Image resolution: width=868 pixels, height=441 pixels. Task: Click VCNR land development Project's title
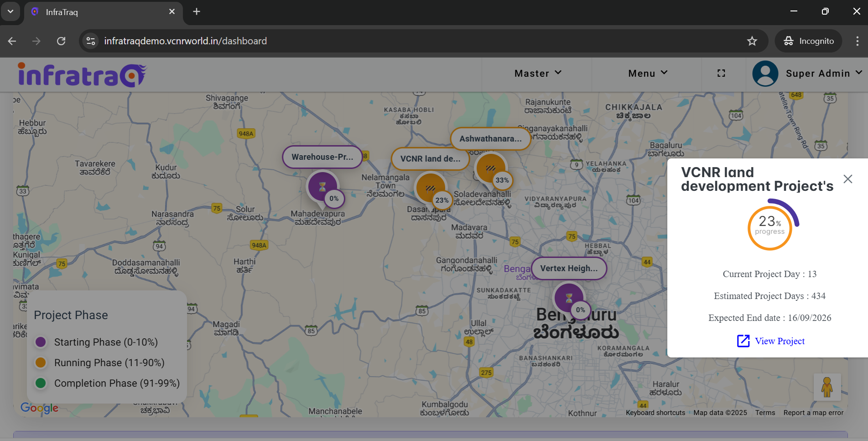757,179
